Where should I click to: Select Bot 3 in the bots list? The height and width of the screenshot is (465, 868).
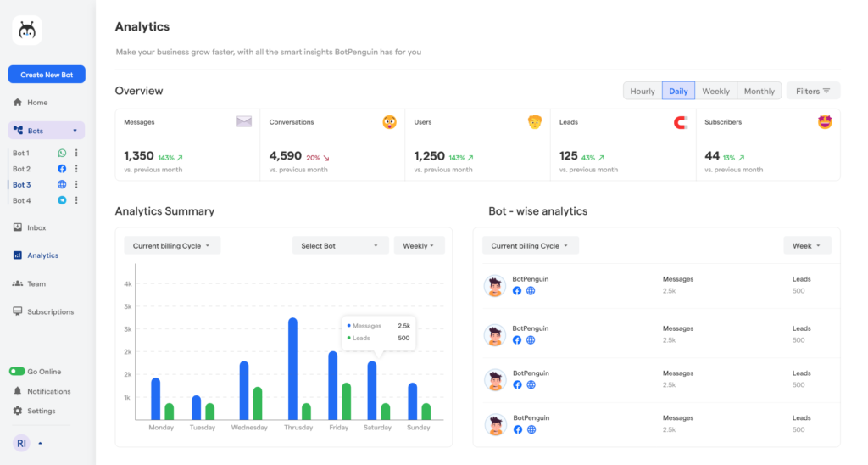coord(22,185)
